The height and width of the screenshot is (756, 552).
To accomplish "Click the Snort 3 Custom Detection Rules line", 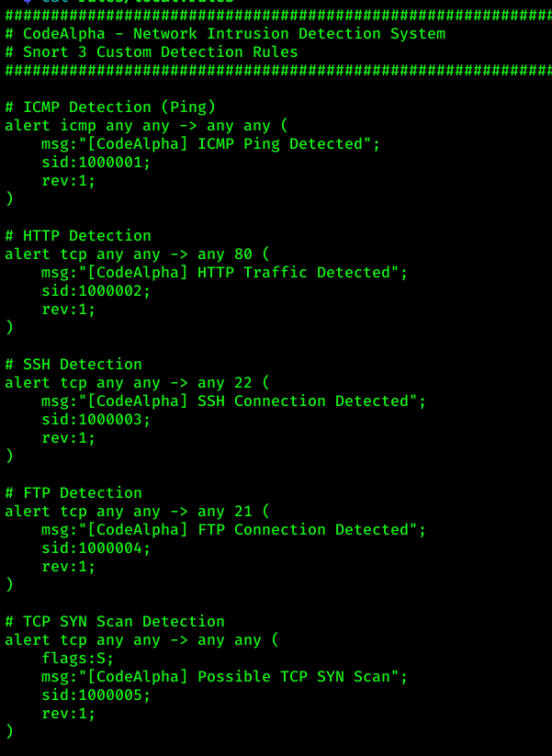I will (x=152, y=52).
